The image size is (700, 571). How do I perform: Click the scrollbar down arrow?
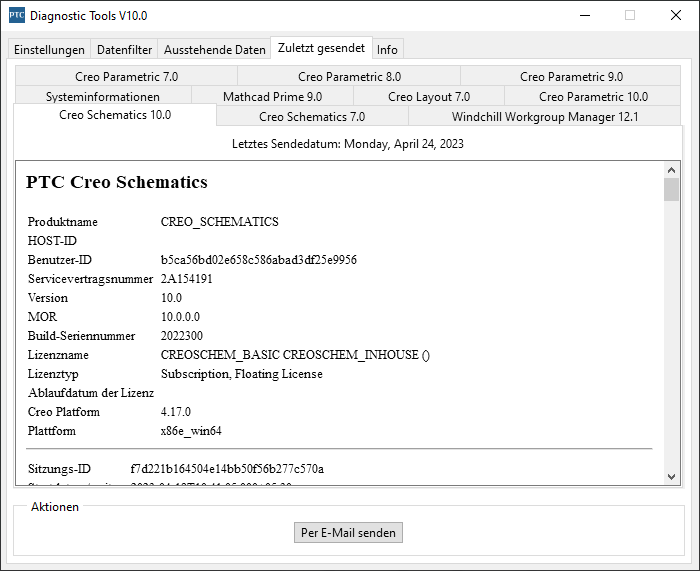(671, 476)
